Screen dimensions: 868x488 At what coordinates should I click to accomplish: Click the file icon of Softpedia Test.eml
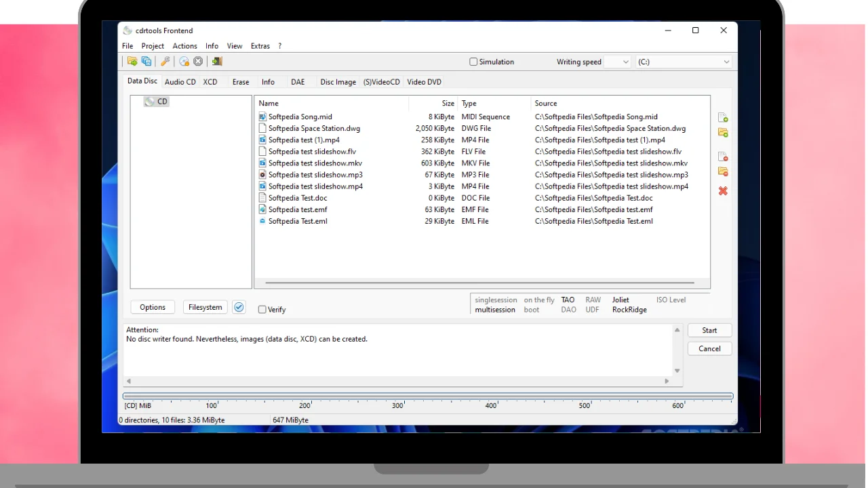[262, 221]
